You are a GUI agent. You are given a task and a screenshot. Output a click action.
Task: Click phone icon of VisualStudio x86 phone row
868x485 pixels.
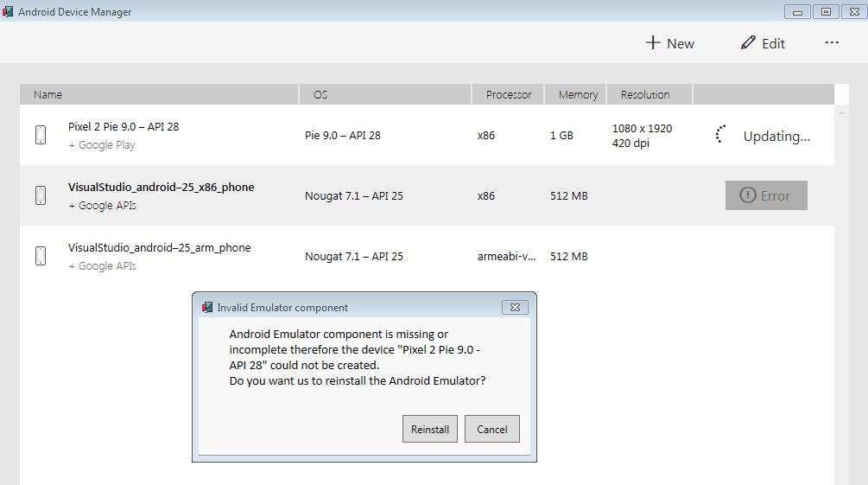coord(41,195)
